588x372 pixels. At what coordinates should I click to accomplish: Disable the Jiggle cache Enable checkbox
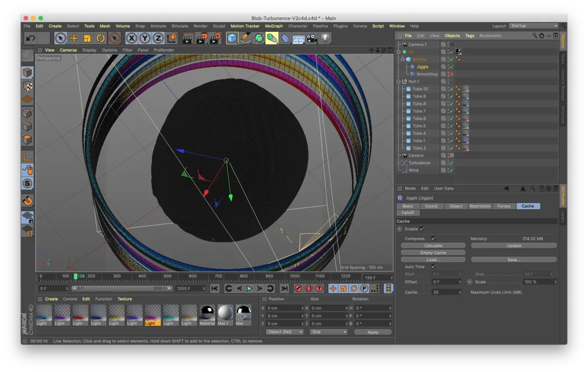(x=422, y=229)
